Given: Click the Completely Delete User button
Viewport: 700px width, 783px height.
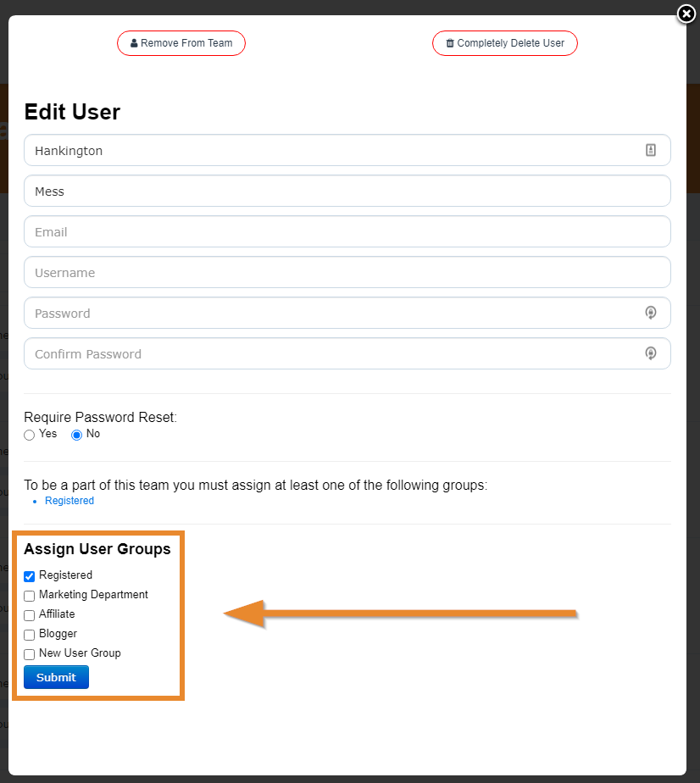Looking at the screenshot, I should click(504, 43).
